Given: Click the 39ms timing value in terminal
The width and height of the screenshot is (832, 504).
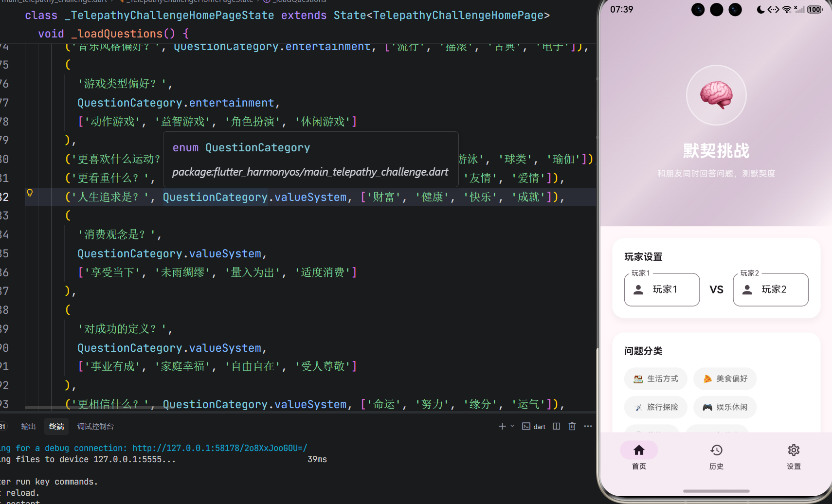Looking at the screenshot, I should [317, 459].
